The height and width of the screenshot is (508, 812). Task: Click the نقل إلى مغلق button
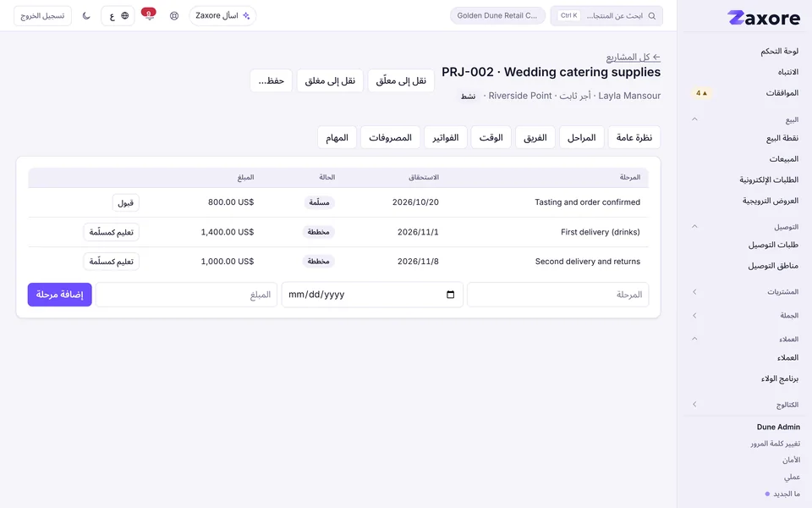coord(330,80)
